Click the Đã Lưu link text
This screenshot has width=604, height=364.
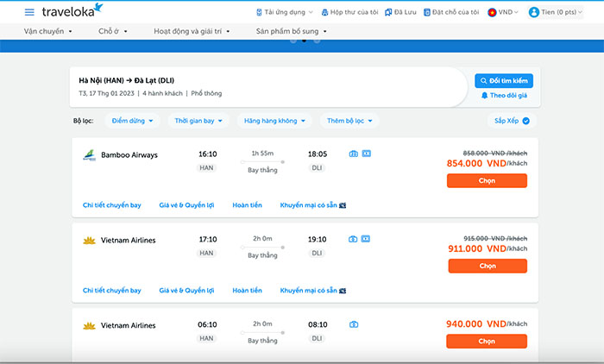[x=406, y=12]
